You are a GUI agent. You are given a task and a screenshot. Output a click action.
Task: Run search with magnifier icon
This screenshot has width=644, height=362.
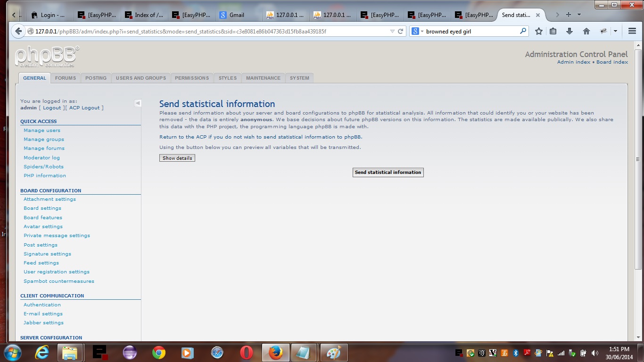point(523,32)
